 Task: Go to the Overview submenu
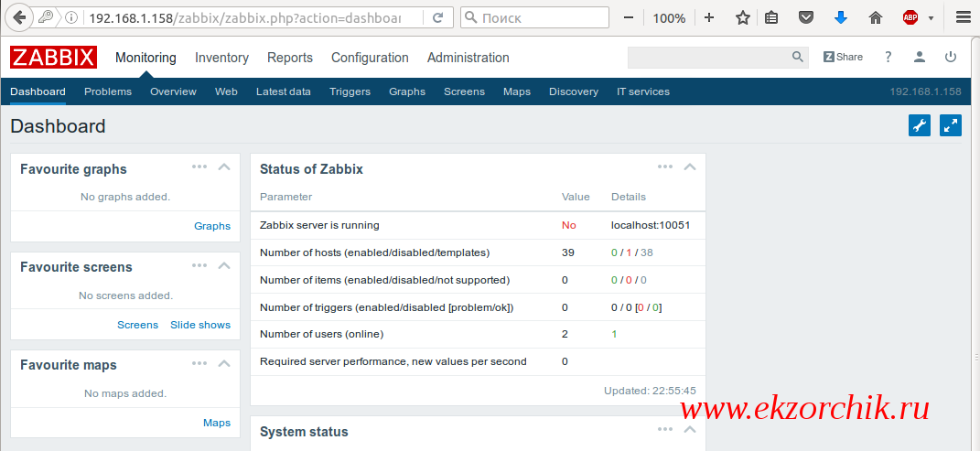pyautogui.click(x=173, y=91)
